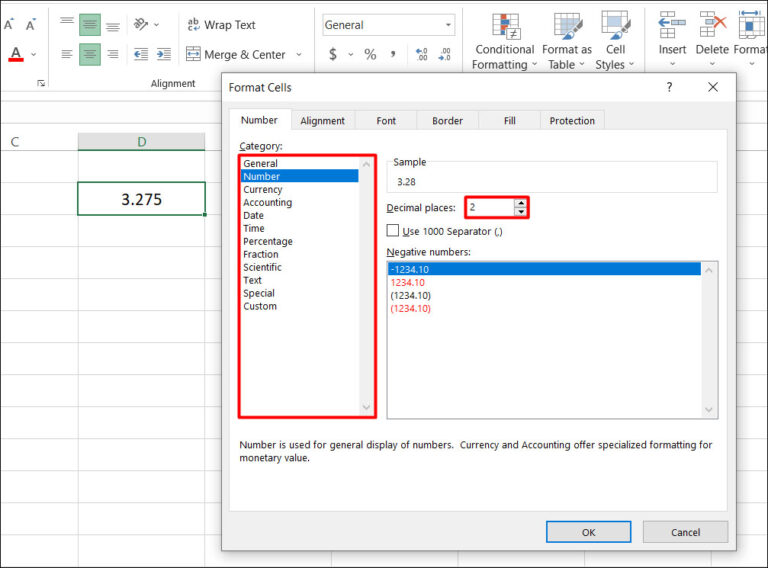768x568 pixels.
Task: Click the Percent Style icon
Action: pos(370,55)
